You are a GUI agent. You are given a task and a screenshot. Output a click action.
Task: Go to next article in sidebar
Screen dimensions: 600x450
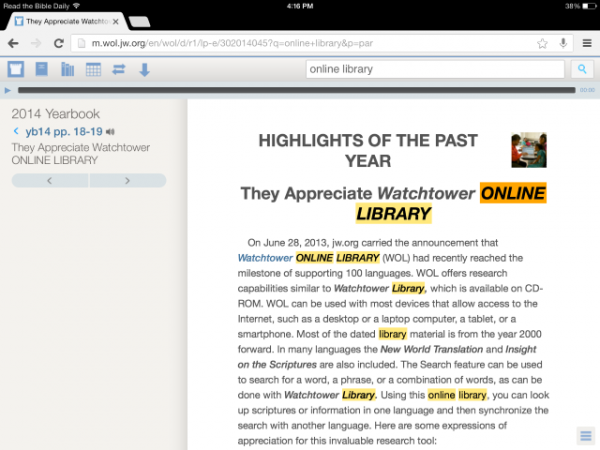(127, 180)
